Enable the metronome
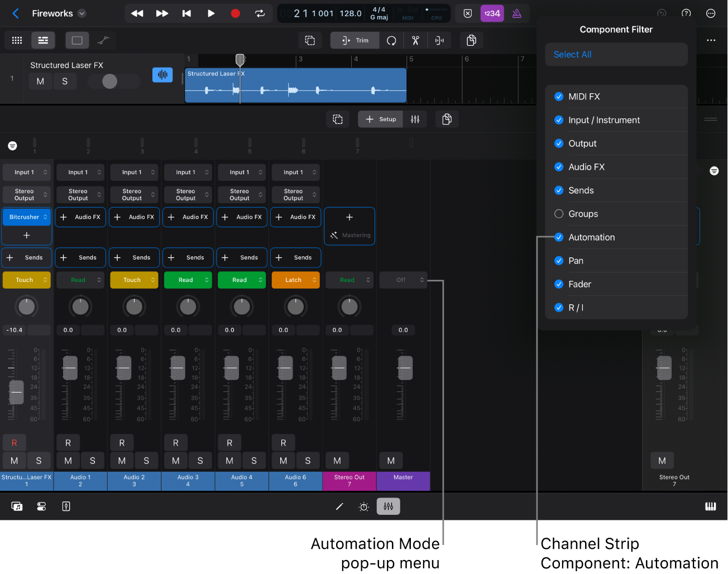This screenshot has height=574, width=728. (516, 13)
